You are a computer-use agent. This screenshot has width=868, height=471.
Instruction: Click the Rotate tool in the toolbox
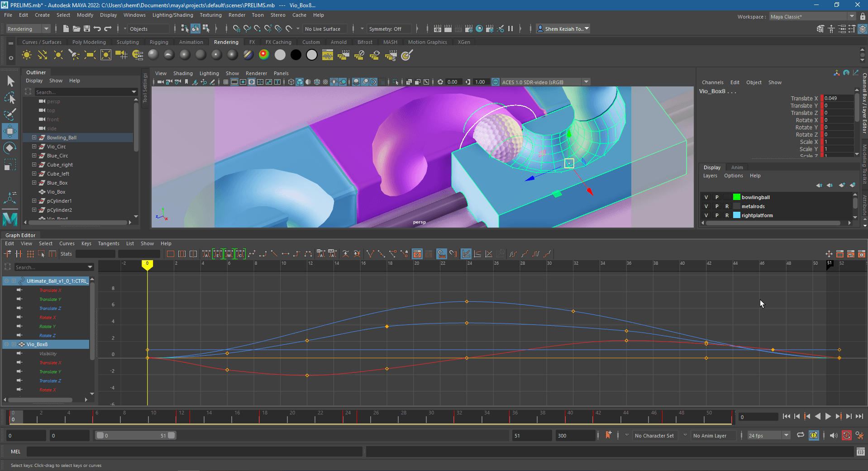pyautogui.click(x=10, y=148)
